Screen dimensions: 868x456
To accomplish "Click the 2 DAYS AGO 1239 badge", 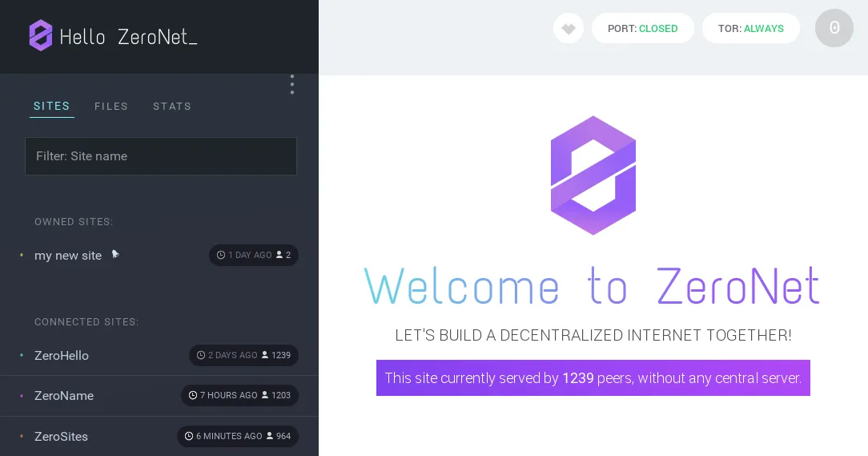I will click(x=243, y=355).
